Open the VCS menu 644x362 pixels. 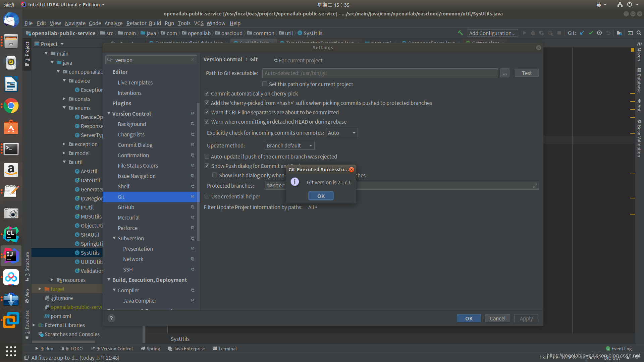[199, 23]
